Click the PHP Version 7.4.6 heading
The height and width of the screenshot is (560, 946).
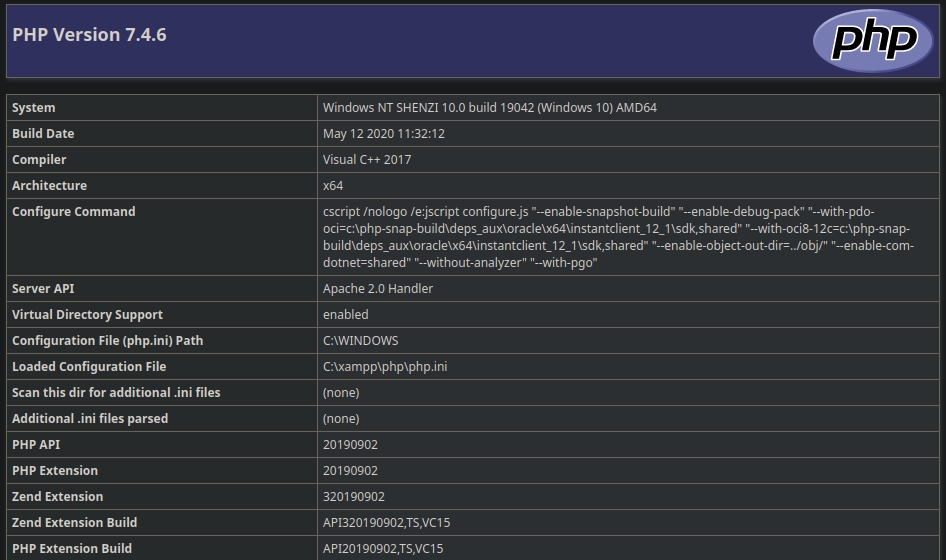click(89, 35)
